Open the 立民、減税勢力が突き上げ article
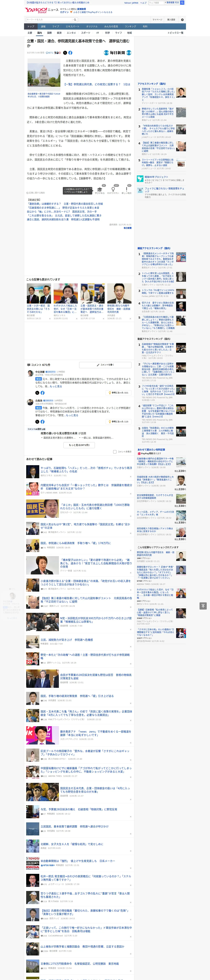This screenshot has width=210, height=980. point(67,640)
